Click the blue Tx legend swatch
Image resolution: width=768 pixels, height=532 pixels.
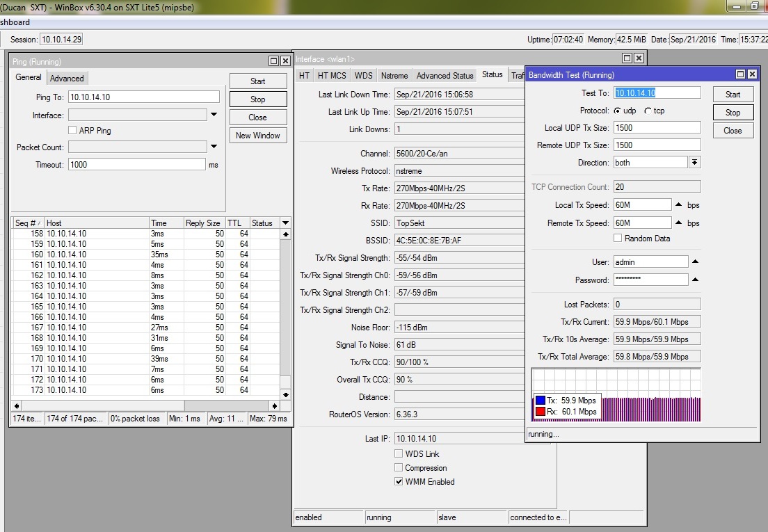coord(541,401)
